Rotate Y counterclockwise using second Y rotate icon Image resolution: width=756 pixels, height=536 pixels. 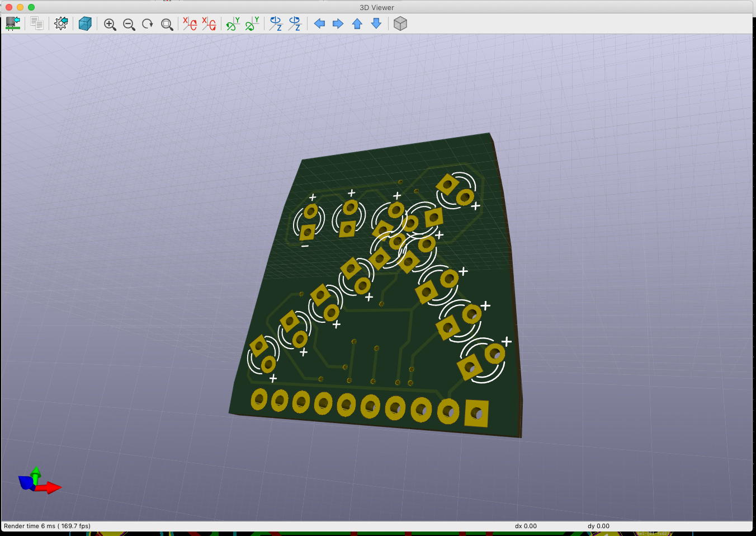252,23
